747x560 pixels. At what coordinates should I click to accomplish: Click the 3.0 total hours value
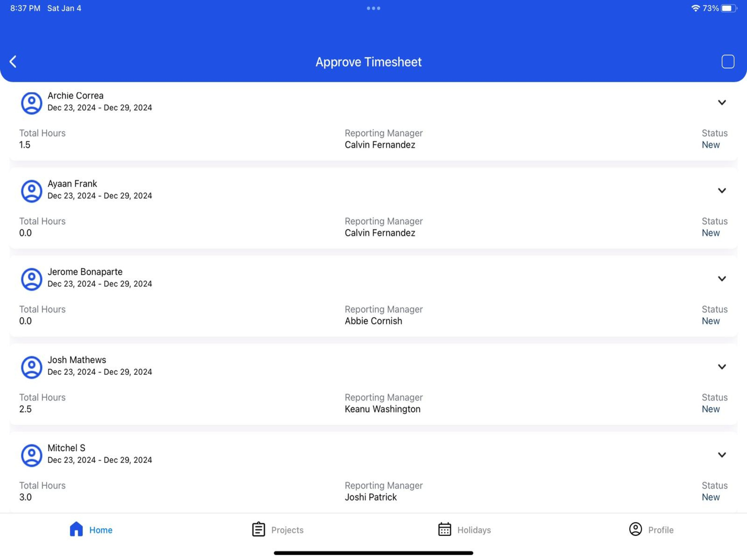coord(25,497)
